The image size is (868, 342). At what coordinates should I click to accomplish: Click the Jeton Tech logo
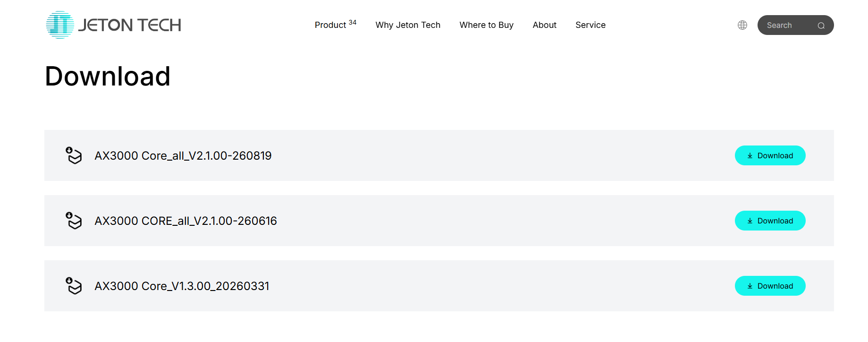click(114, 25)
